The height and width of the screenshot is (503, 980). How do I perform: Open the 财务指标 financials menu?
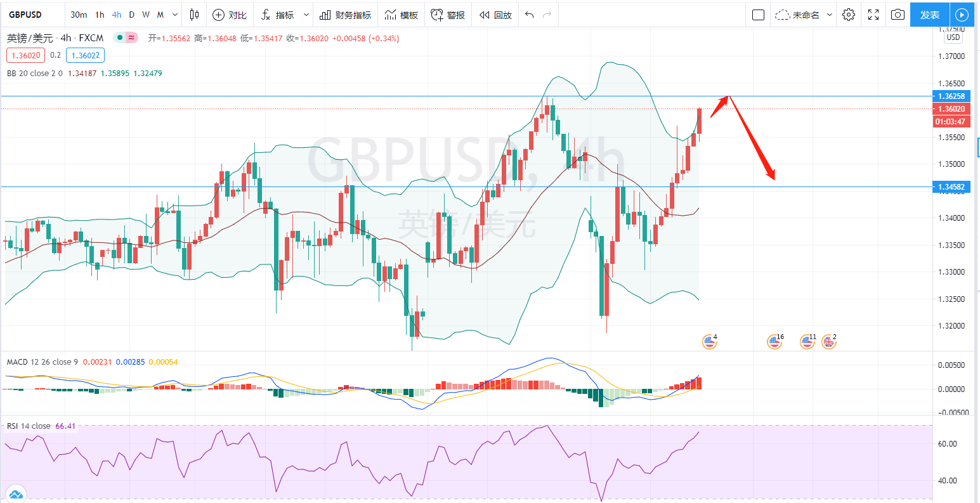click(x=345, y=15)
